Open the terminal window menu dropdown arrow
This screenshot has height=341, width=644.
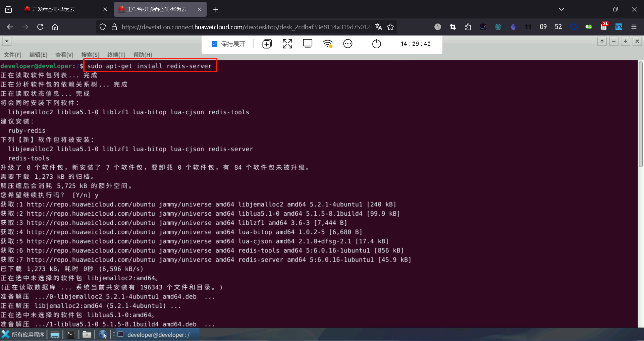[x=7, y=41]
